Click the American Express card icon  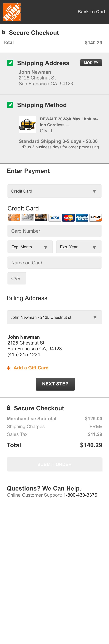coord(82,218)
